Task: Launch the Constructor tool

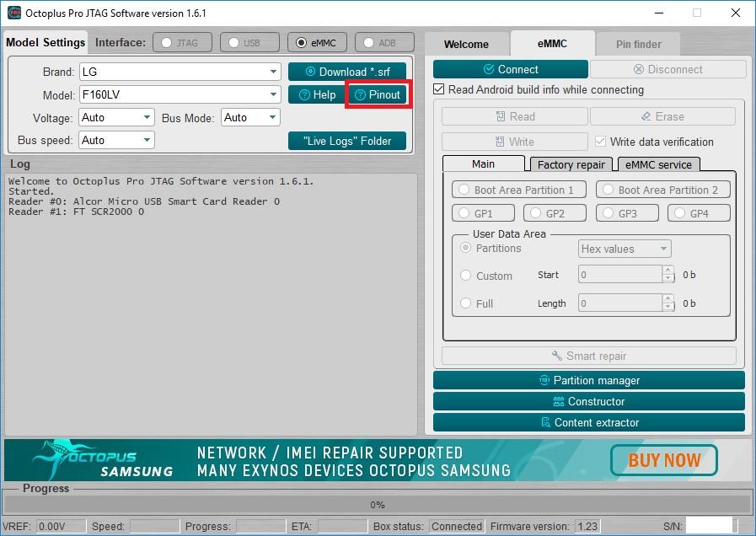Action: point(588,401)
